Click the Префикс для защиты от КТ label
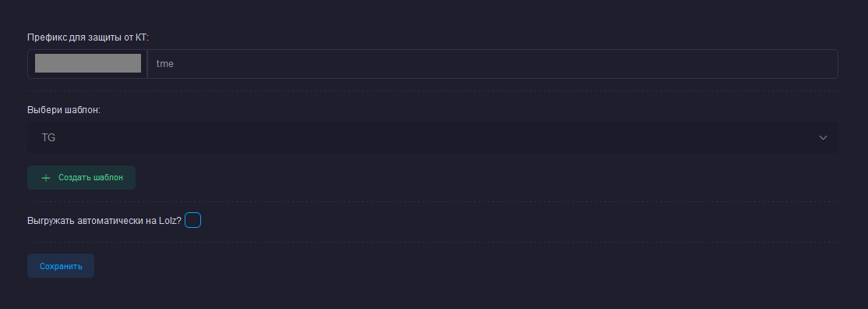Viewport: 868px width, 309px height. coord(88,37)
